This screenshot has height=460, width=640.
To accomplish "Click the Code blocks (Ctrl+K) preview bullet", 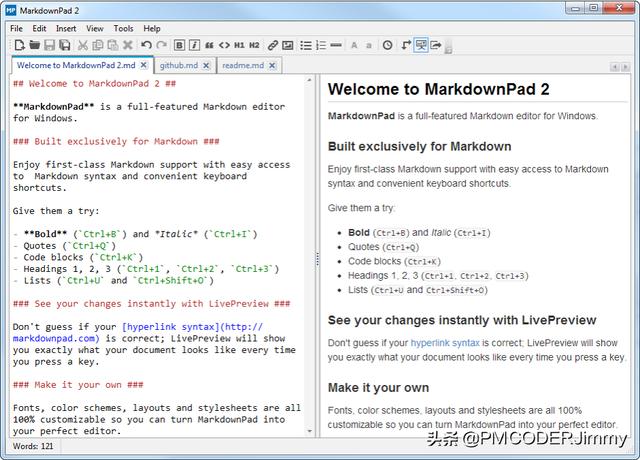I will click(394, 261).
